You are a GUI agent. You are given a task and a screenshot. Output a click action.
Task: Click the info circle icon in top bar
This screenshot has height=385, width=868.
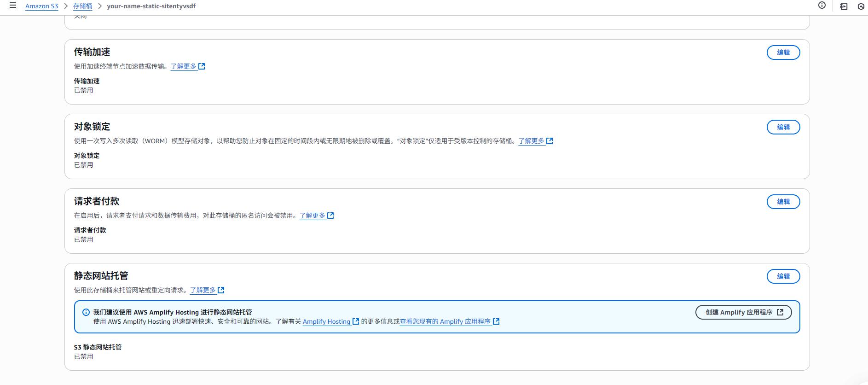pyautogui.click(x=822, y=6)
